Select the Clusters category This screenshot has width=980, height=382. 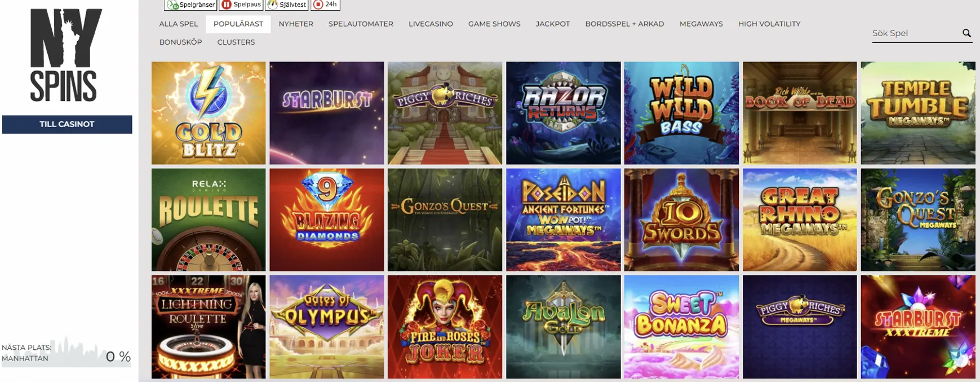[x=236, y=42]
